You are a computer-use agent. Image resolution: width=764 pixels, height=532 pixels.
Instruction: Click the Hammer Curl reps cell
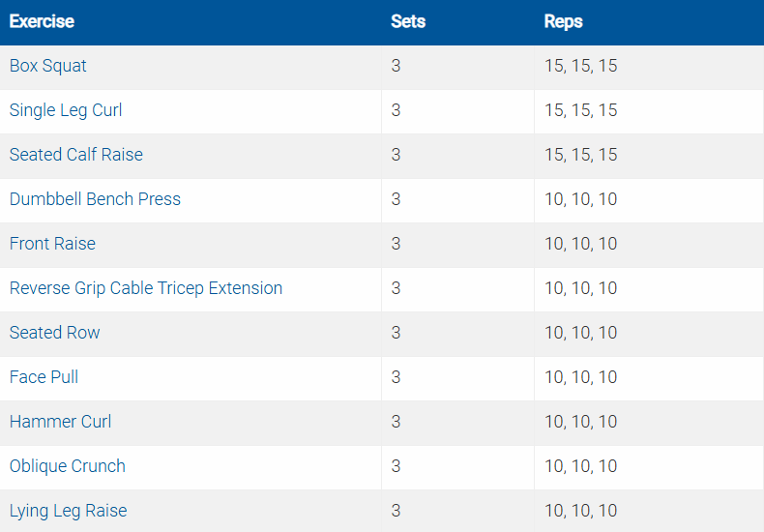point(580,422)
